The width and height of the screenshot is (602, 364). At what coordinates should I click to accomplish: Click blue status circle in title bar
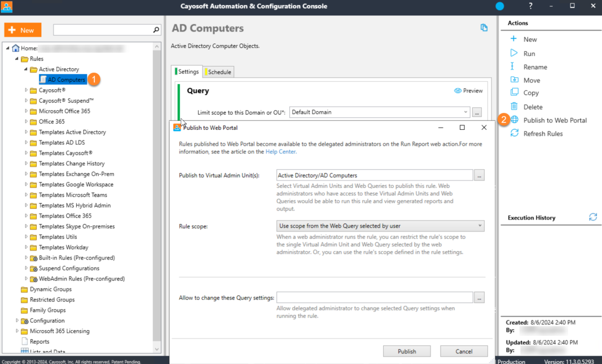499,6
